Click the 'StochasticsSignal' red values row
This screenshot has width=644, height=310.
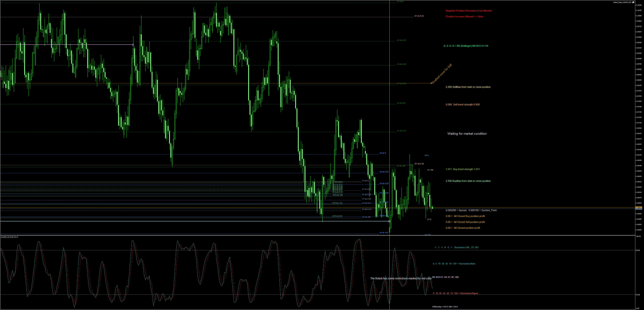click(x=455, y=293)
